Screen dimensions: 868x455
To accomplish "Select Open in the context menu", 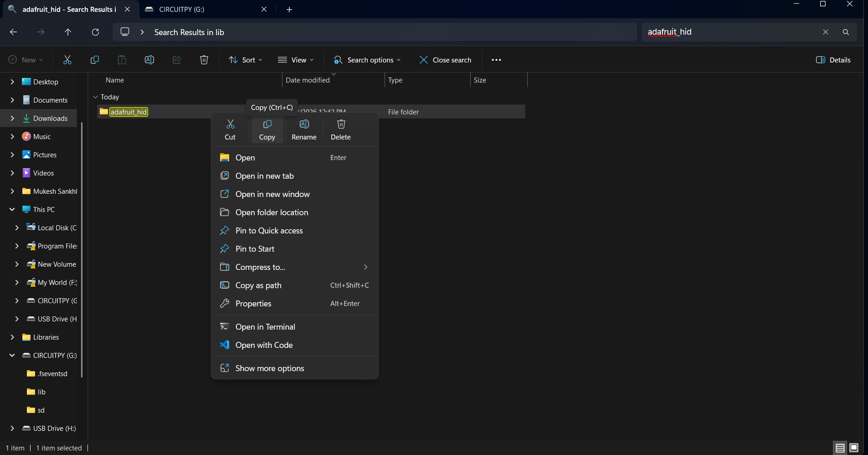I will coord(295,157).
